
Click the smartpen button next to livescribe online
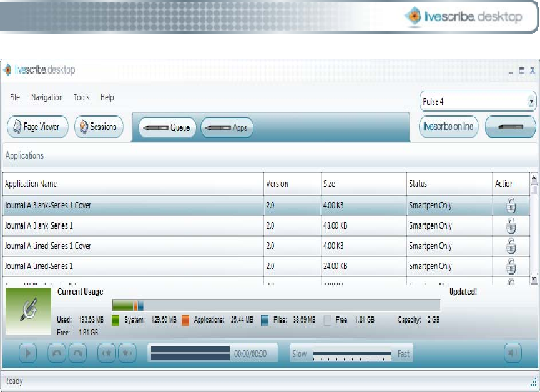(510, 127)
